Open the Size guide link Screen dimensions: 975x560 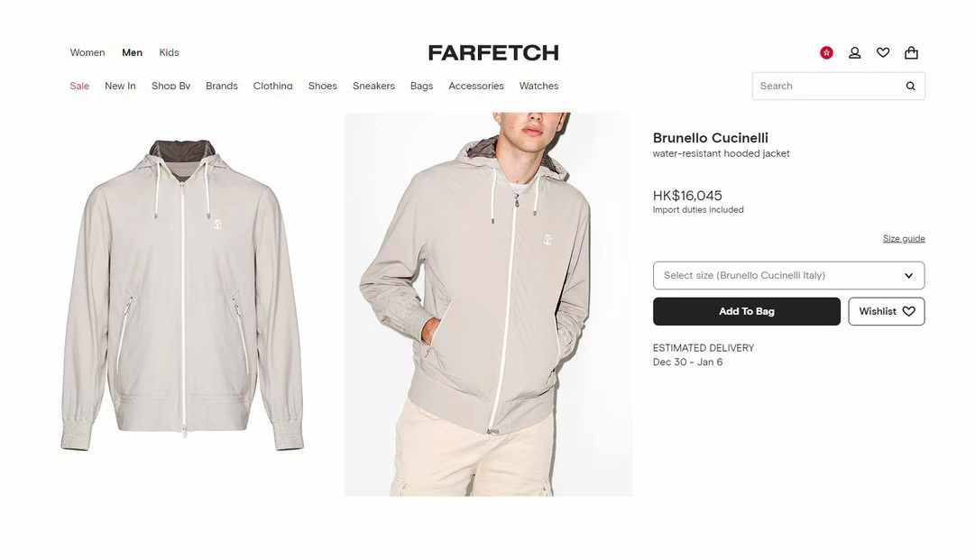tap(904, 239)
